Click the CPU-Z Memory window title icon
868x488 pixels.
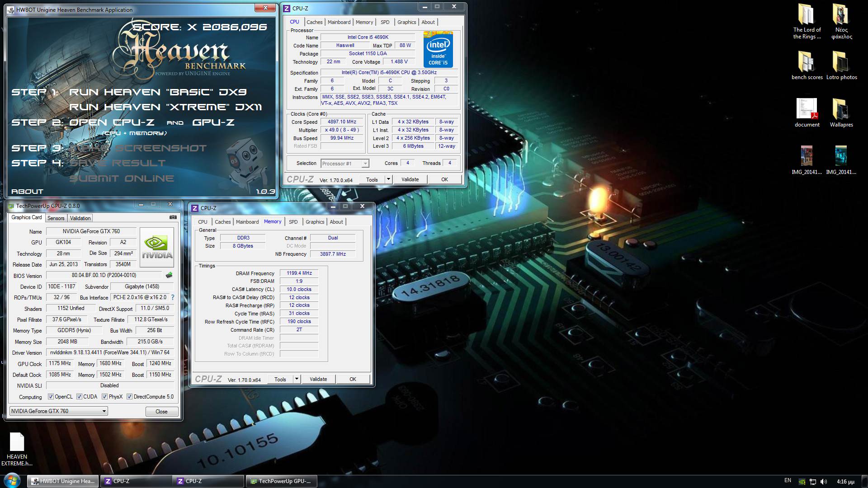(195, 208)
